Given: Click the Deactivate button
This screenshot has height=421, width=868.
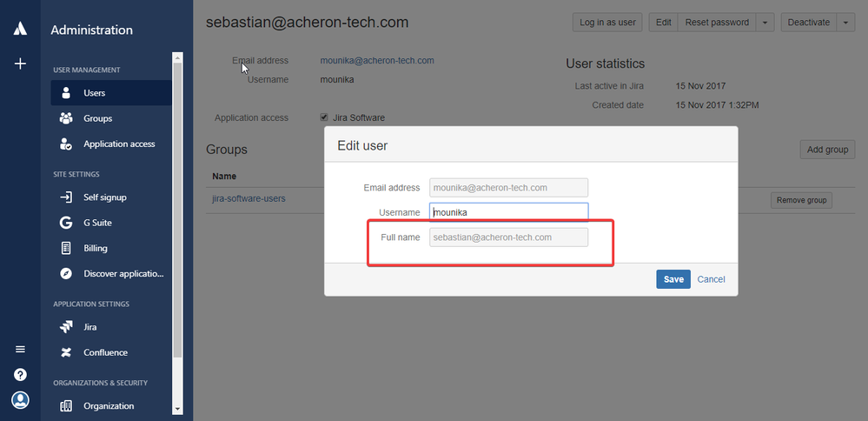Looking at the screenshot, I should point(809,23).
